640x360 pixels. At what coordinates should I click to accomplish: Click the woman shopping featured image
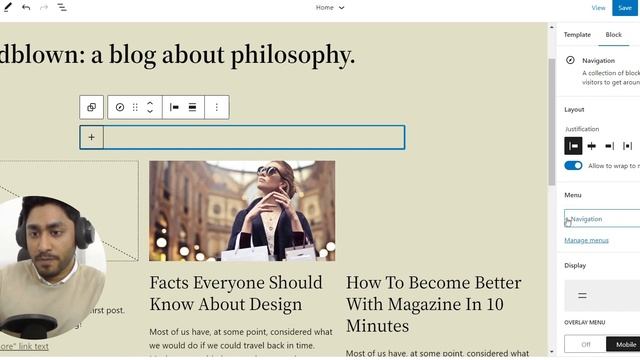(x=242, y=211)
